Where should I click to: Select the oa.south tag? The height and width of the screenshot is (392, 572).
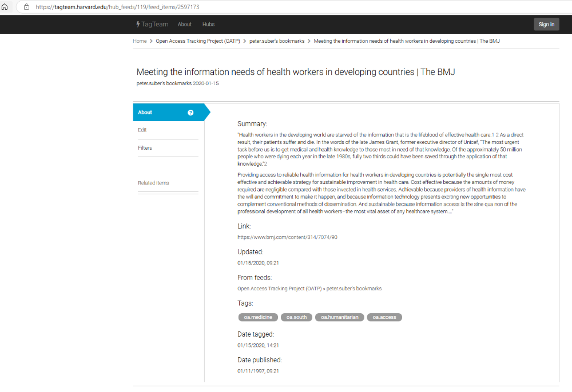[x=296, y=317]
